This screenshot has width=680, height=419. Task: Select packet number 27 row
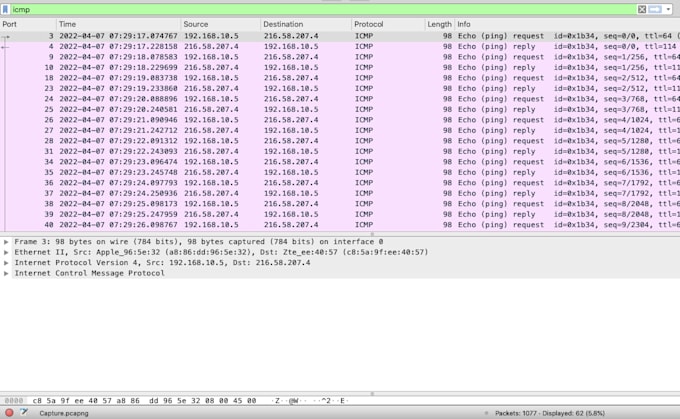[x=340, y=130]
